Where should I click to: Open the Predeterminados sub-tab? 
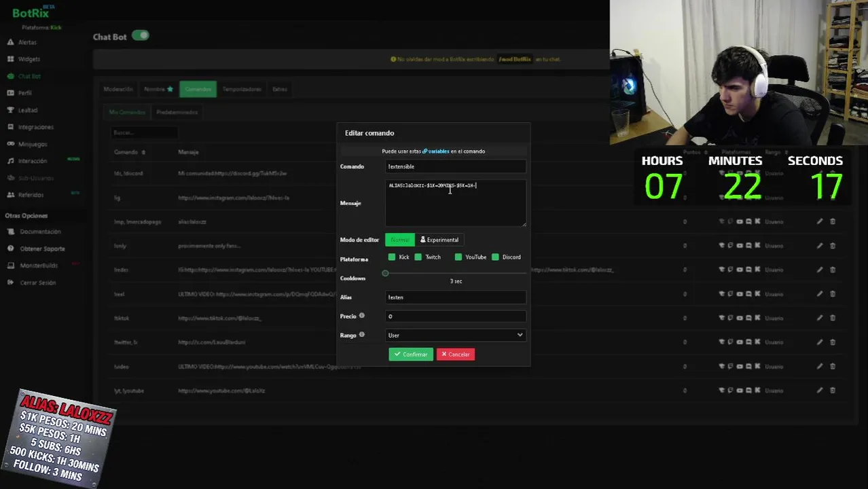177,112
